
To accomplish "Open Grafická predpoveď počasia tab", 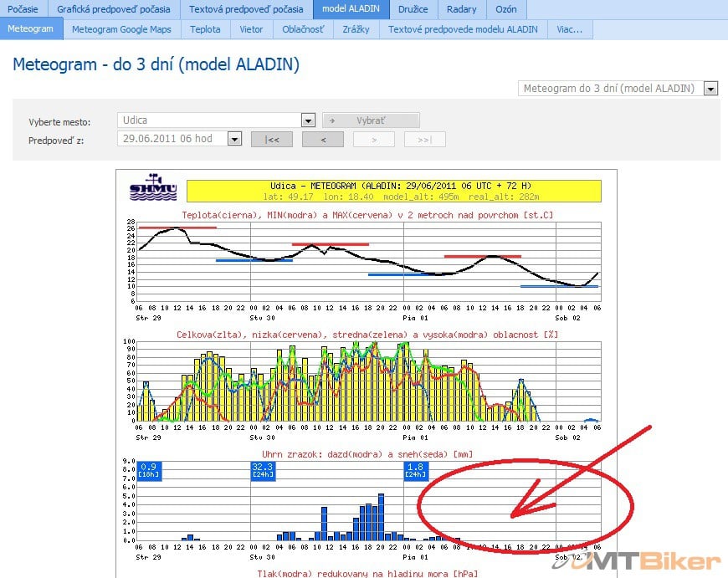I will (x=114, y=9).
